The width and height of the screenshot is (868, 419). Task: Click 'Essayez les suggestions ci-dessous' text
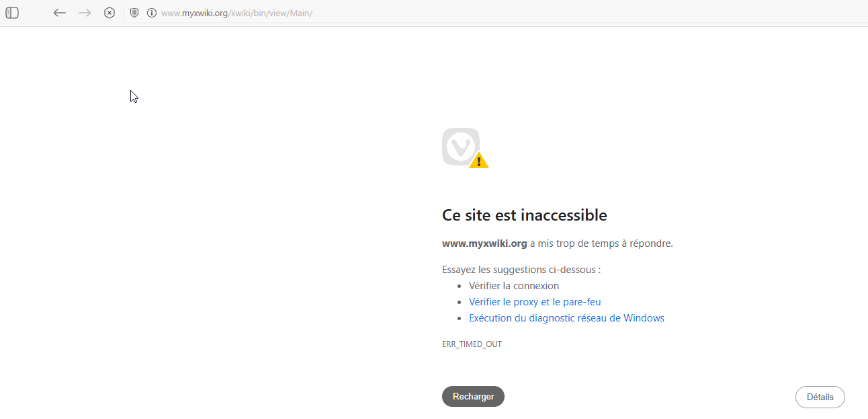(x=521, y=270)
